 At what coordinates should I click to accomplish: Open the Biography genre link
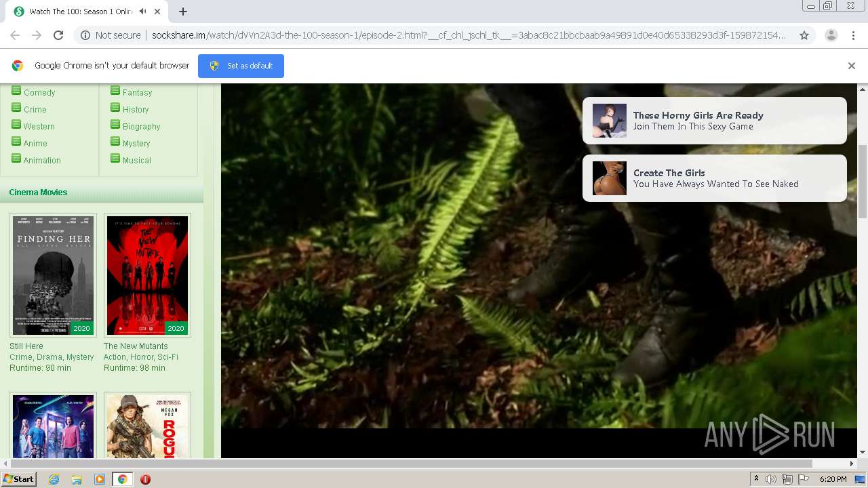pyautogui.click(x=141, y=127)
